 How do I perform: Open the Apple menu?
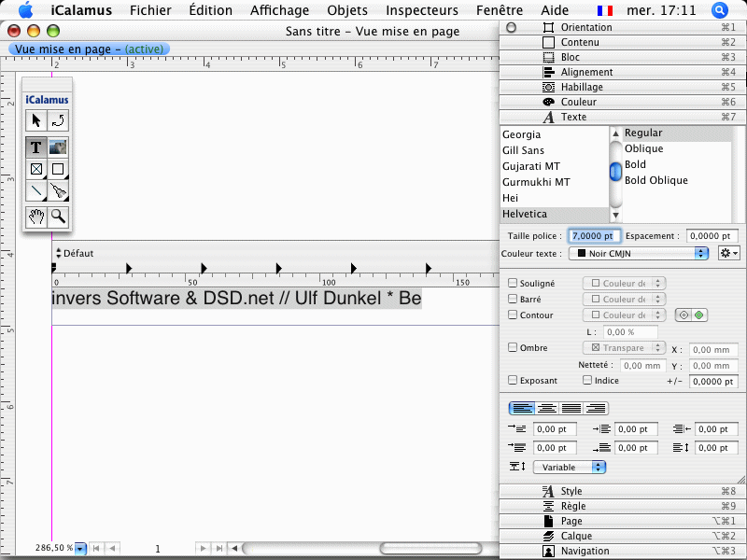pyautogui.click(x=26, y=10)
